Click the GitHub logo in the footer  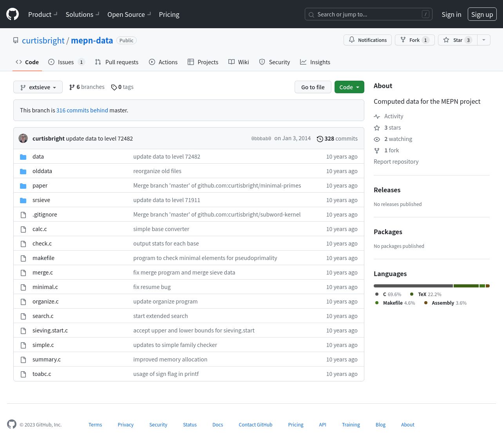(12, 424)
